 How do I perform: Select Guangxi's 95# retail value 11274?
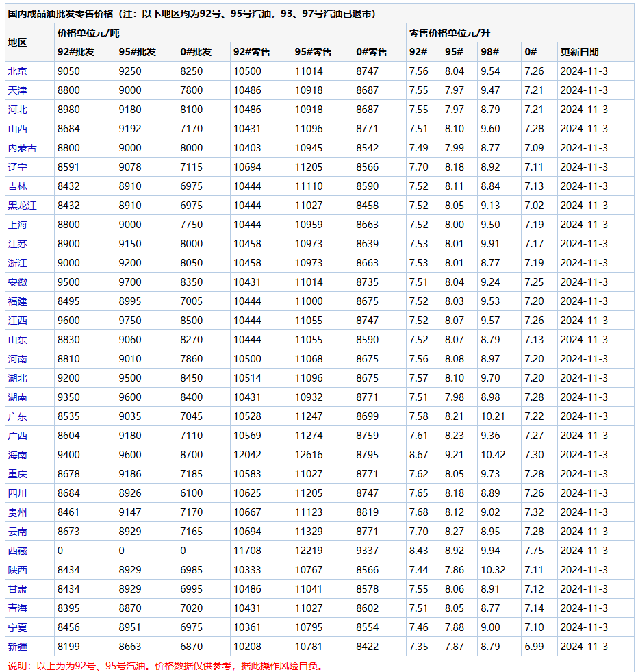pyautogui.click(x=309, y=436)
